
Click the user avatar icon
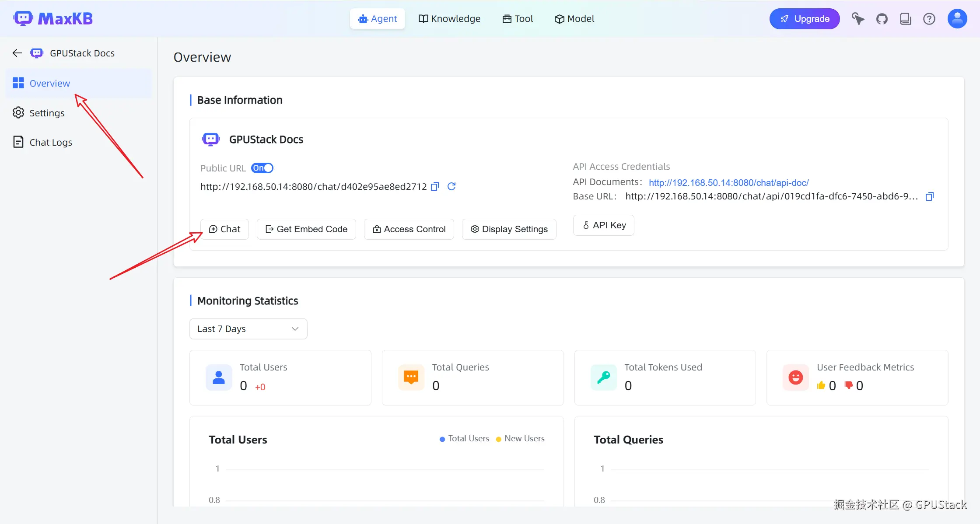point(957,19)
